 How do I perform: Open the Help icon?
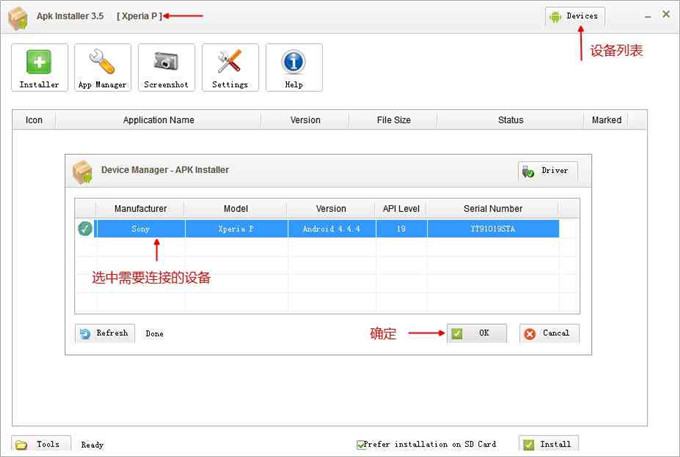tap(293, 67)
